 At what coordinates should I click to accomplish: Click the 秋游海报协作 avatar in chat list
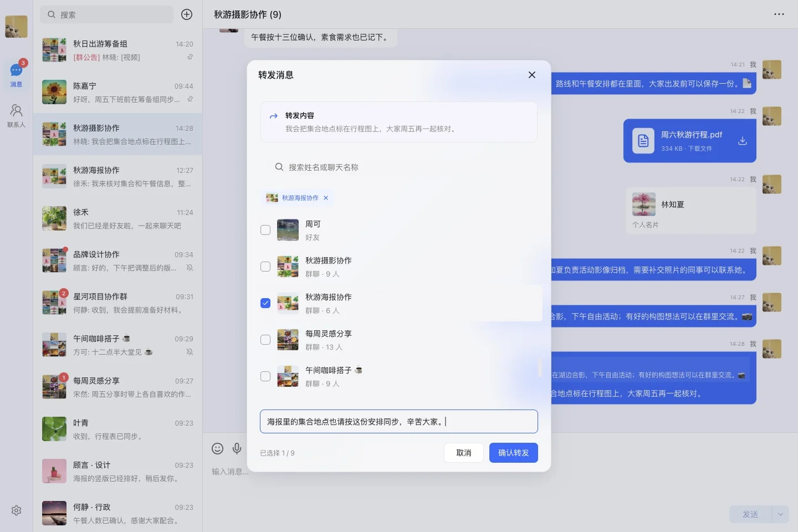tap(54, 176)
